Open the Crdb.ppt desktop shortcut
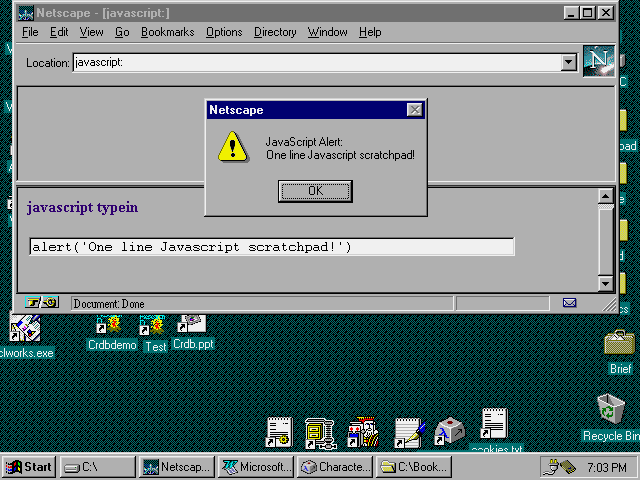640x480 pixels. (191, 325)
